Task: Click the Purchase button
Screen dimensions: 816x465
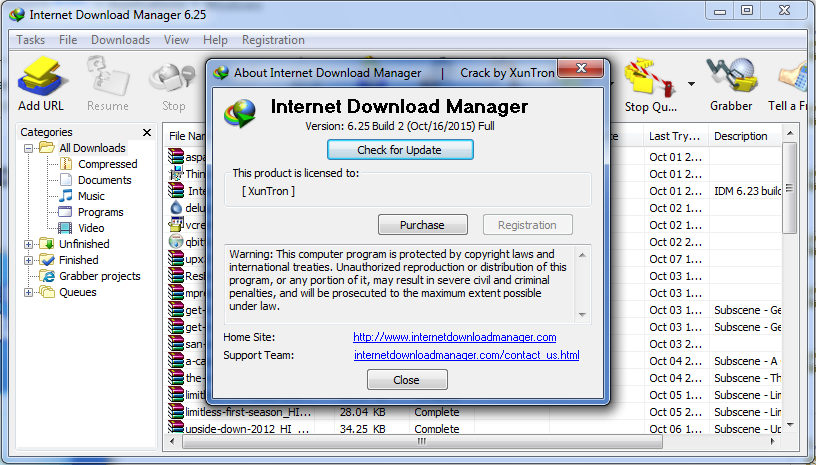Action: pyautogui.click(x=422, y=225)
